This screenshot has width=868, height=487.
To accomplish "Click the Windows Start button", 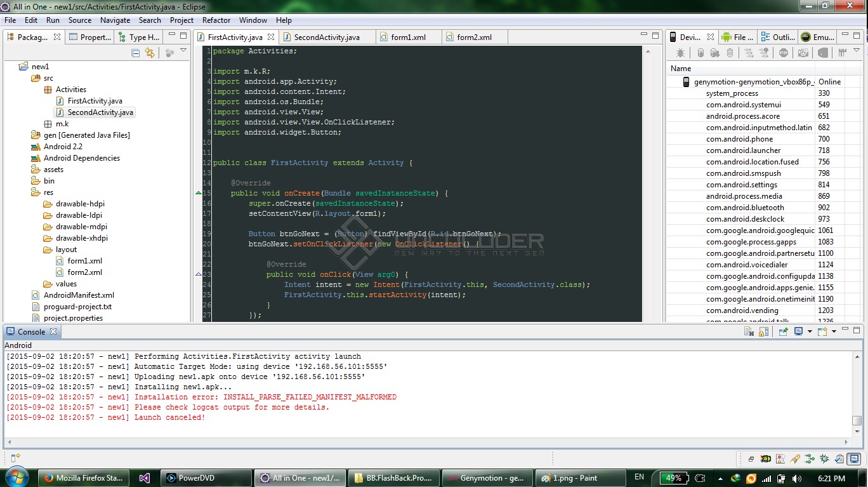I will pyautogui.click(x=17, y=477).
